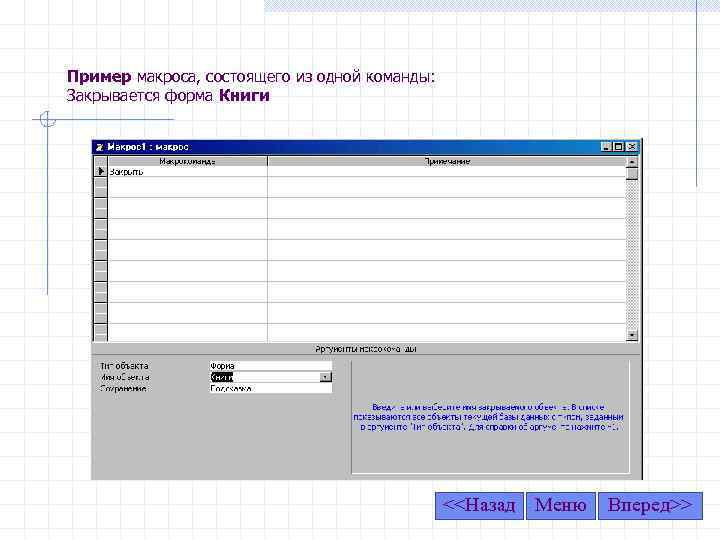Open the Меню button
The width and height of the screenshot is (720, 540).
coord(561,506)
